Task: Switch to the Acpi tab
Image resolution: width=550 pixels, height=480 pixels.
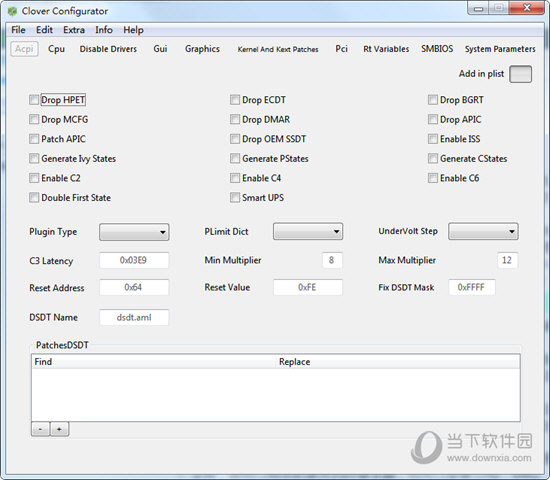Action: tap(24, 49)
